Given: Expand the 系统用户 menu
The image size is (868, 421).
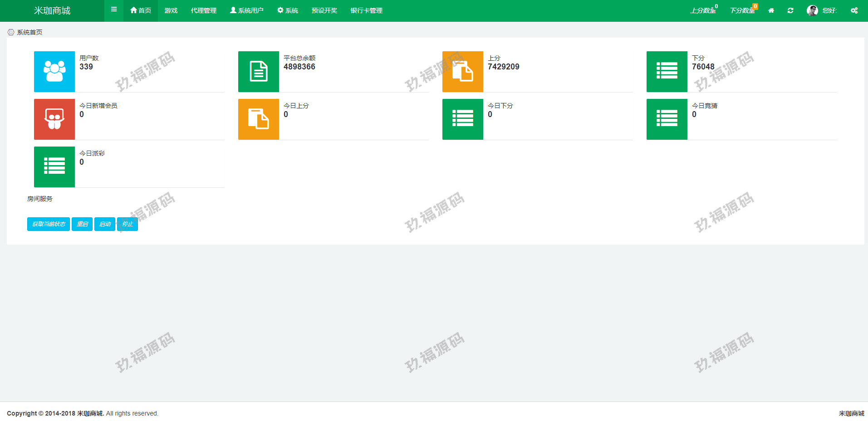Looking at the screenshot, I should point(247,10).
